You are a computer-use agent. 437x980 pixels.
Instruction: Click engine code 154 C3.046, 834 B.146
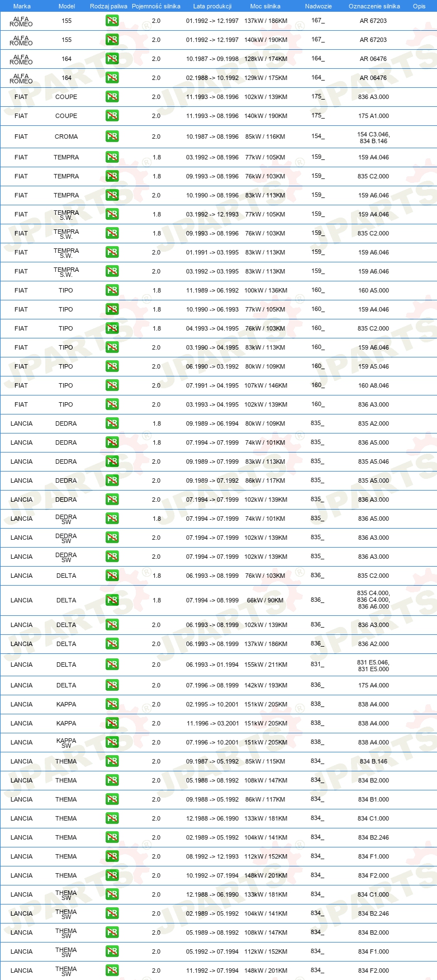[x=373, y=138]
